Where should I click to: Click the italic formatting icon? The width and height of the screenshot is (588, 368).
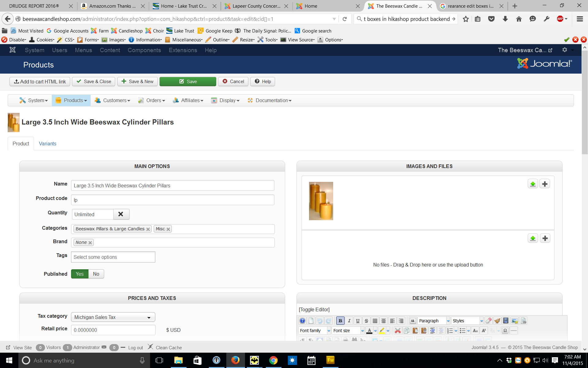click(x=349, y=321)
